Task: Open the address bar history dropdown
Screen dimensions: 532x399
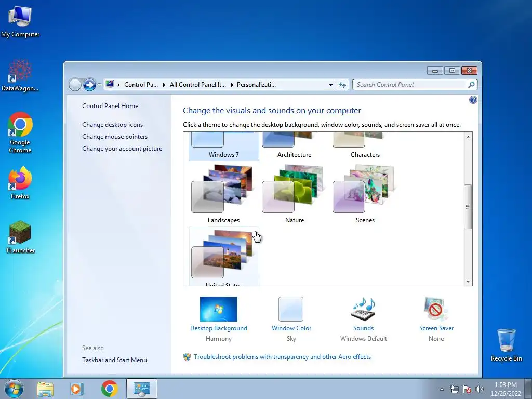Action: [330, 85]
